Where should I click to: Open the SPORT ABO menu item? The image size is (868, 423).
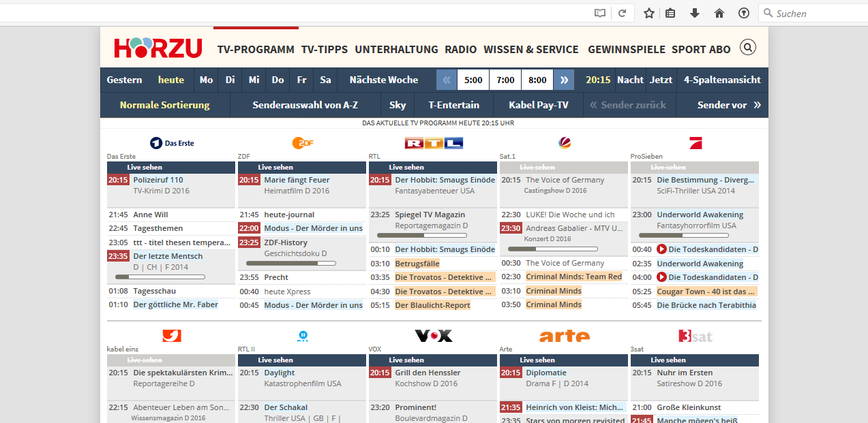pyautogui.click(x=701, y=49)
